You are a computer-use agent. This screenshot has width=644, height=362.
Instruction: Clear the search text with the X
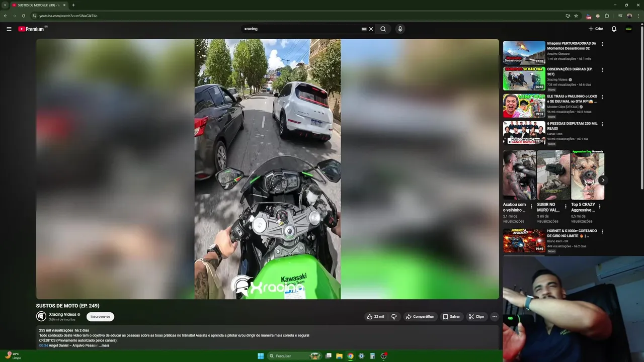coord(371,29)
